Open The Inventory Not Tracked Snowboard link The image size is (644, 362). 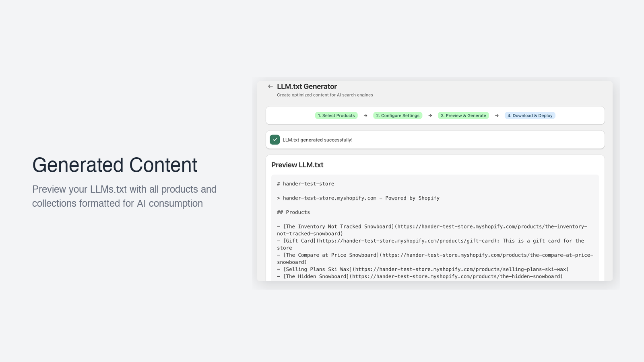point(338,226)
